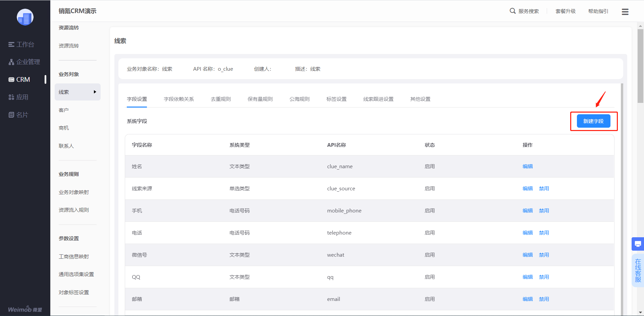Open the blue chat support icon
This screenshot has height=316, width=644.
638,244
